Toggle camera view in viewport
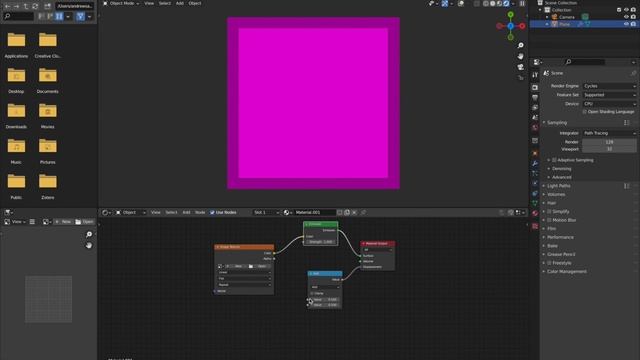640x360 pixels. [520, 67]
